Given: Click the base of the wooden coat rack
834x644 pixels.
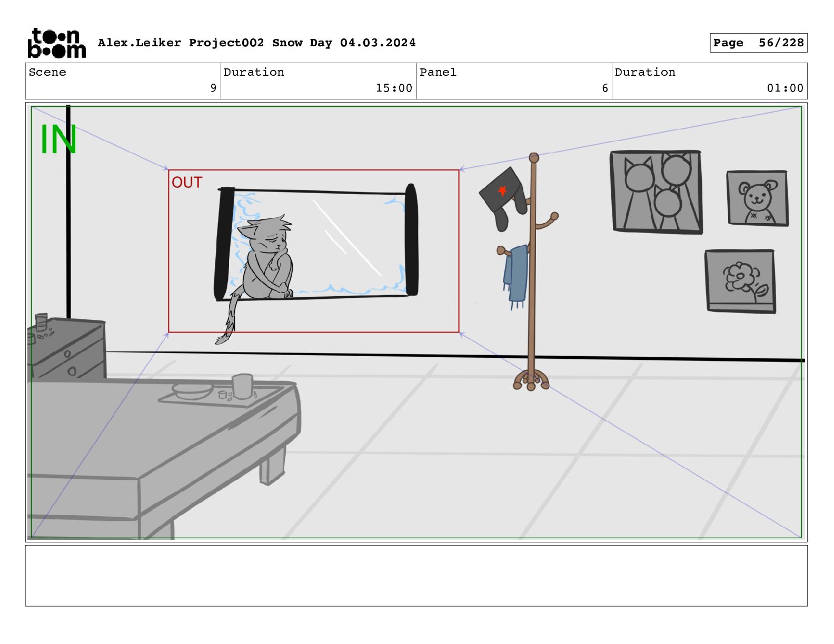Looking at the screenshot, I should click(x=531, y=379).
